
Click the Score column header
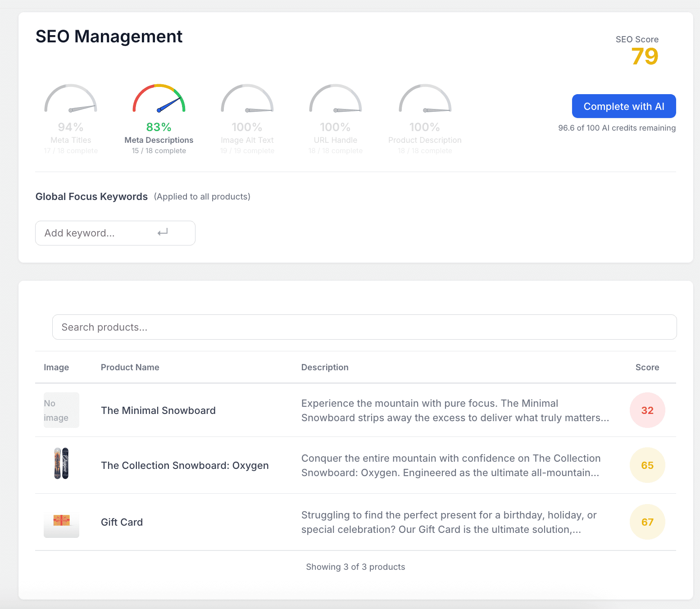click(647, 367)
